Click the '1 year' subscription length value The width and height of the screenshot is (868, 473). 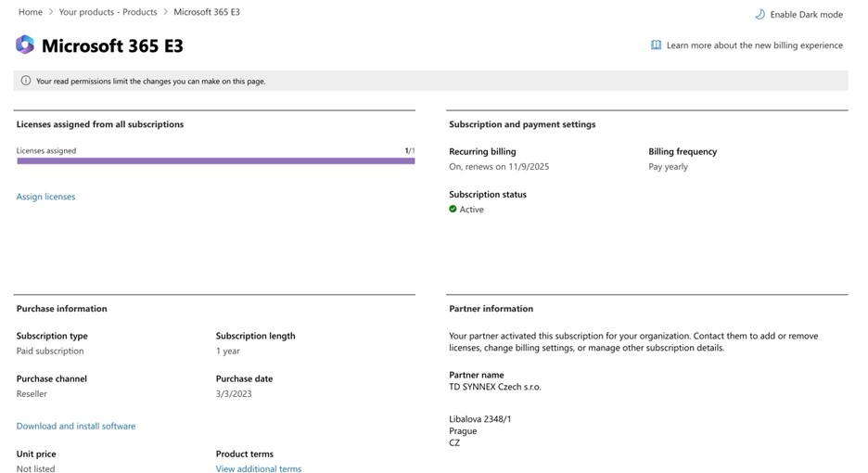click(228, 352)
